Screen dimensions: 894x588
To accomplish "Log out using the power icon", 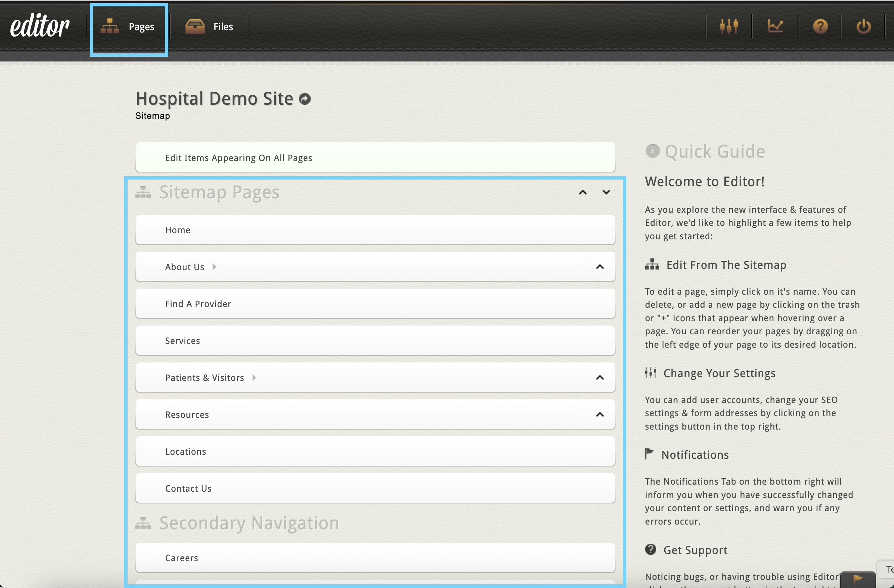I will 863,26.
